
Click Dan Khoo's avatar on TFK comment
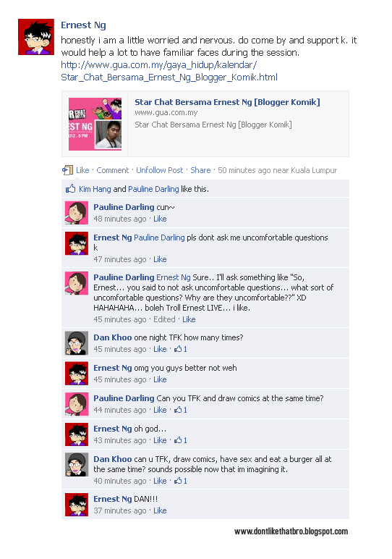click(77, 343)
